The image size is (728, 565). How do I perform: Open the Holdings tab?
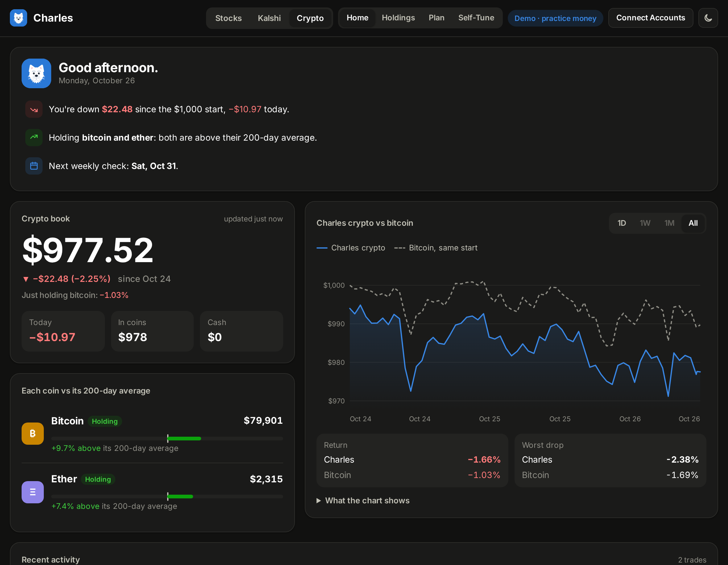398,18
